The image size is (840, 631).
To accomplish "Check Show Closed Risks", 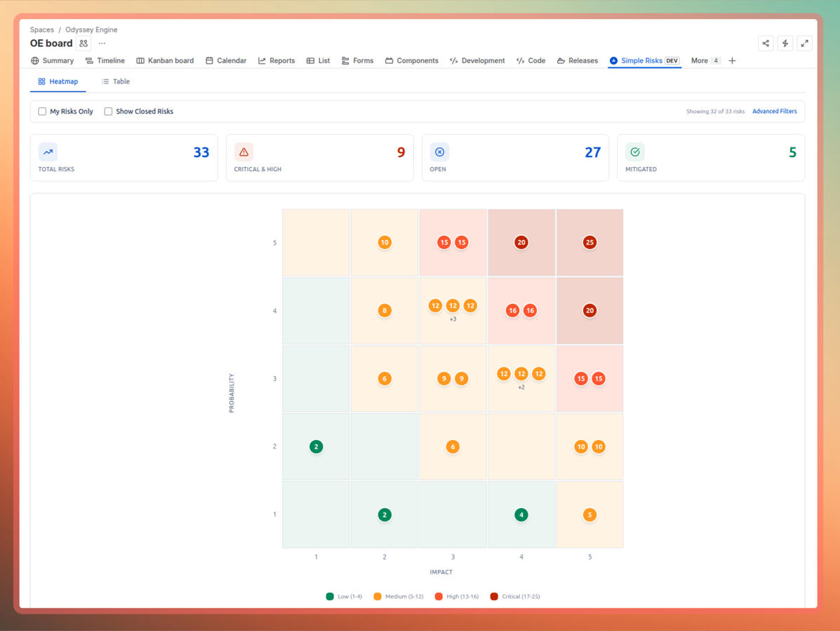I will point(108,111).
